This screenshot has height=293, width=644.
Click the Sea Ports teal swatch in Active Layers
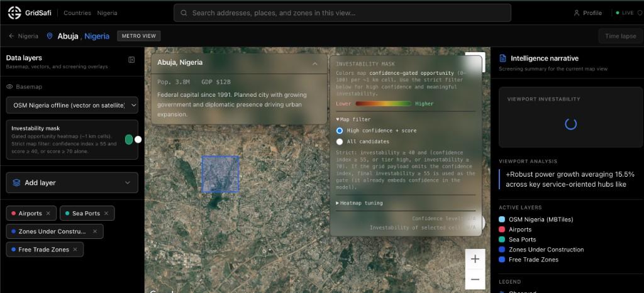(x=501, y=240)
